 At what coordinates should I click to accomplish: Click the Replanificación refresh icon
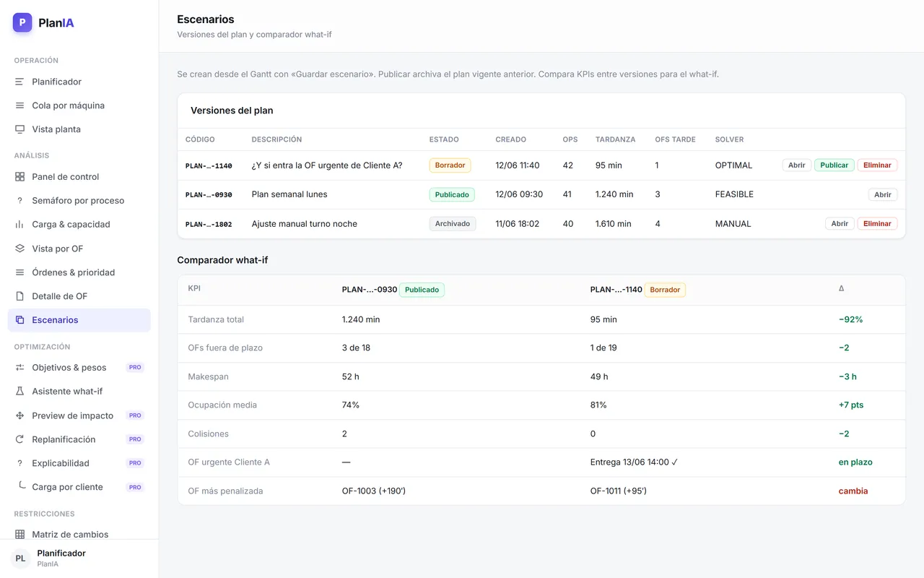19,439
